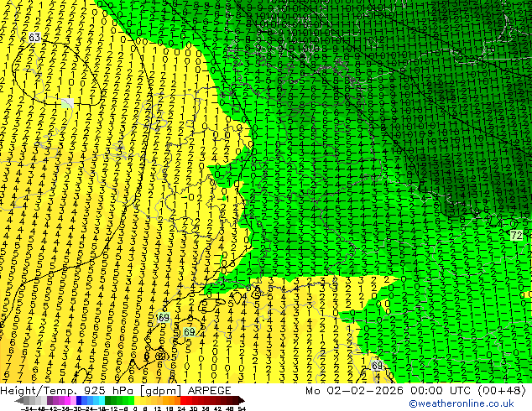Viewport: 532px width, 411px height.
Task: Click the left arrow end of color scale
Action: (19, 401)
